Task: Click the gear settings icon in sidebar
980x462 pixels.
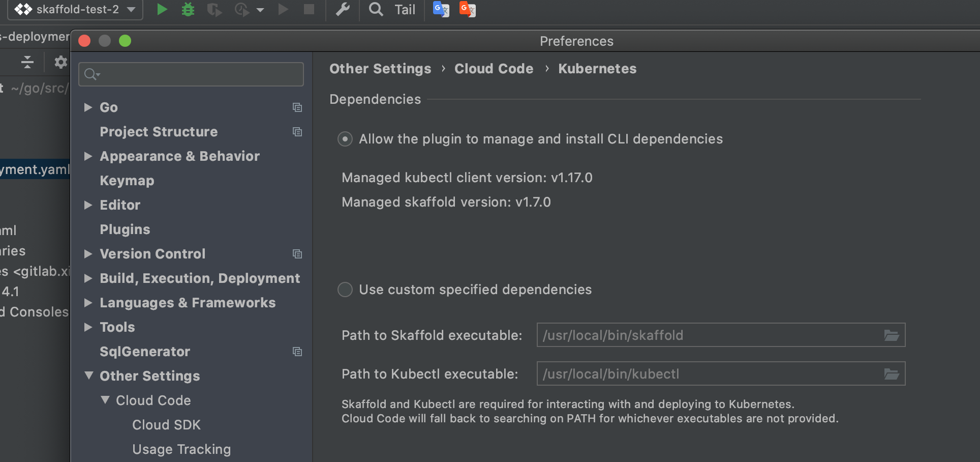Action: click(60, 62)
